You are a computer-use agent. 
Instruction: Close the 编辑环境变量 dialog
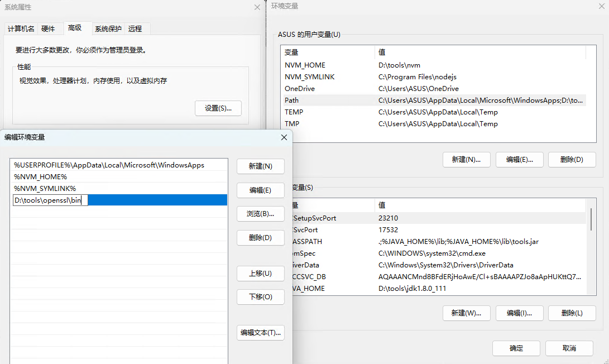[284, 137]
